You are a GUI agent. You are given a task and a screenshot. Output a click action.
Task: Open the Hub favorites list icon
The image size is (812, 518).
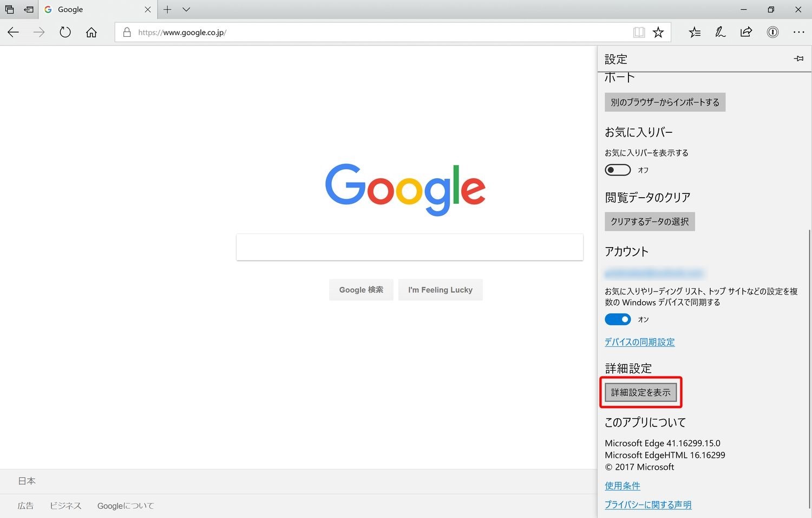pyautogui.click(x=695, y=33)
